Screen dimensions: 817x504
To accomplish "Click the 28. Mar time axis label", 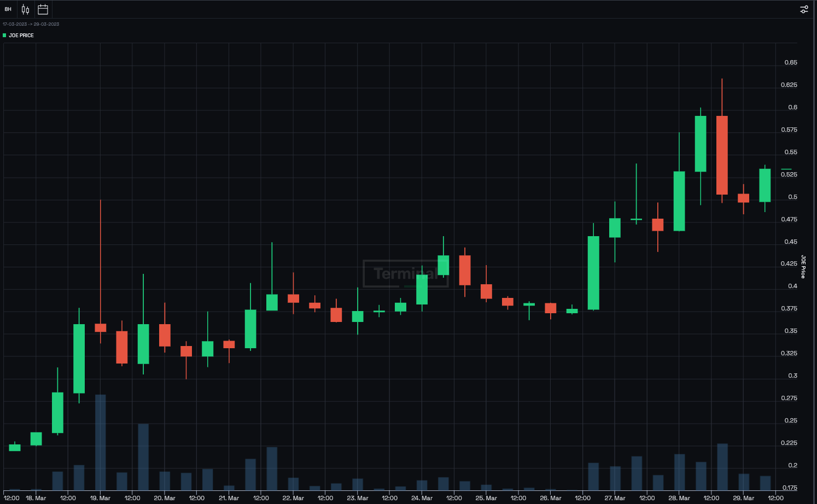I will point(679,498).
